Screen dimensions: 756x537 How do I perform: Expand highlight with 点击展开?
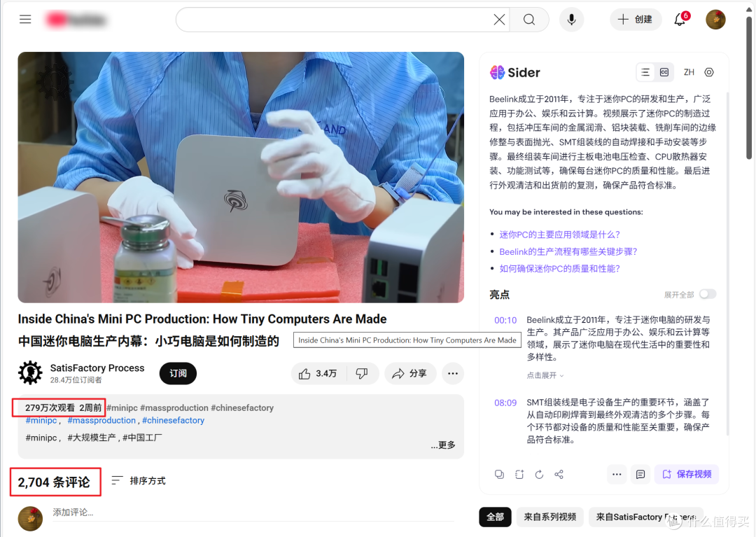click(545, 375)
